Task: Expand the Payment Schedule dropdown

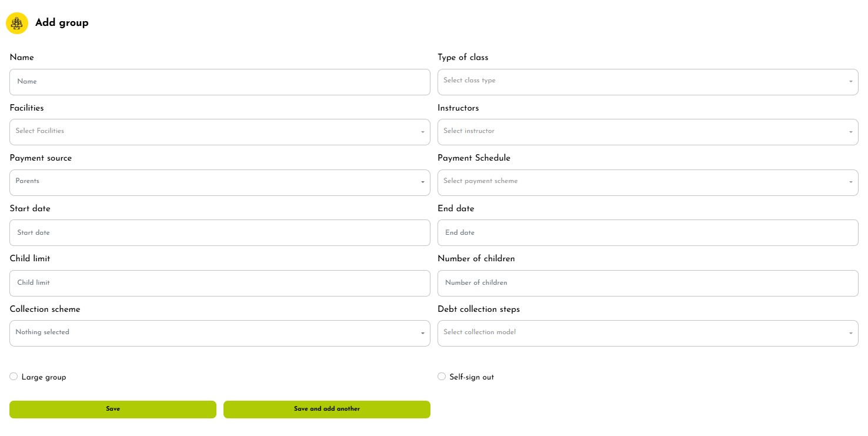Action: (647, 182)
